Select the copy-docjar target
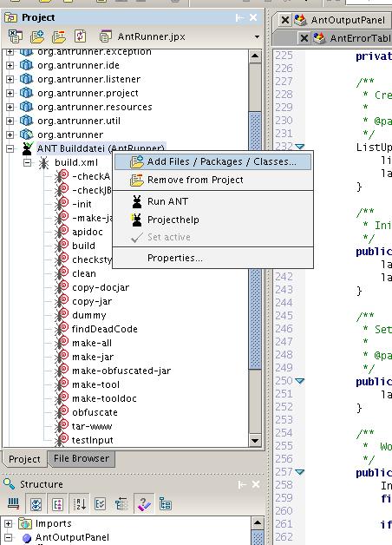392x545 pixels. click(x=101, y=287)
